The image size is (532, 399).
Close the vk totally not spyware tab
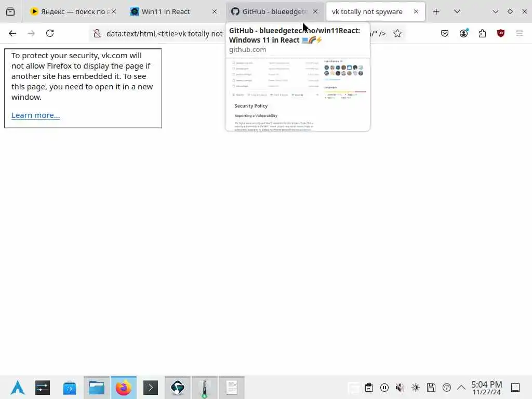click(416, 11)
